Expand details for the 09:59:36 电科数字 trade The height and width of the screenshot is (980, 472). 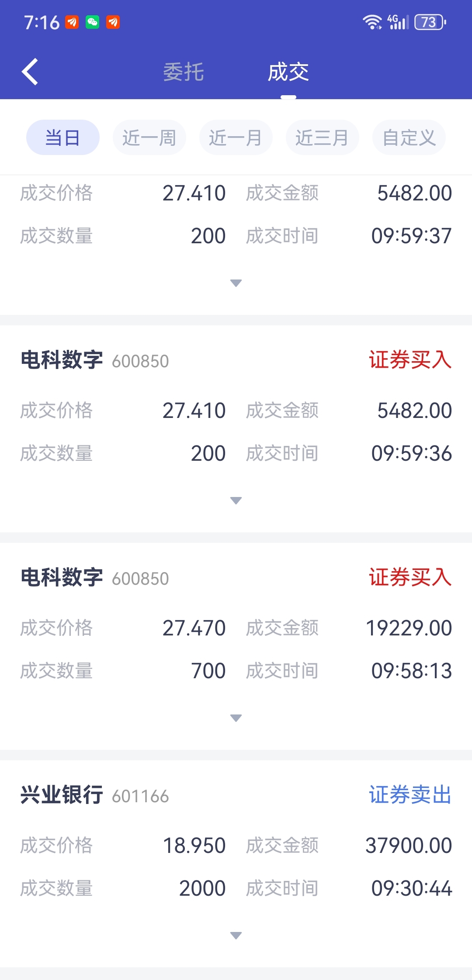tap(236, 500)
